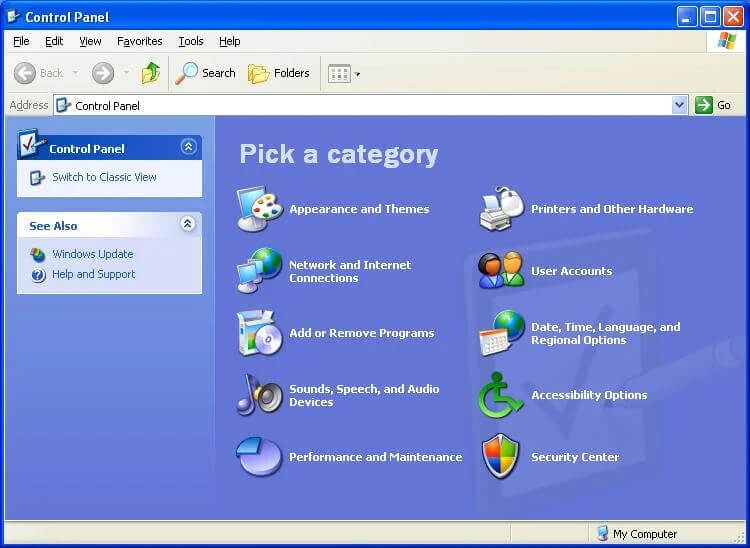Click inside the Address bar text field
This screenshot has width=750, height=548.
(x=370, y=105)
